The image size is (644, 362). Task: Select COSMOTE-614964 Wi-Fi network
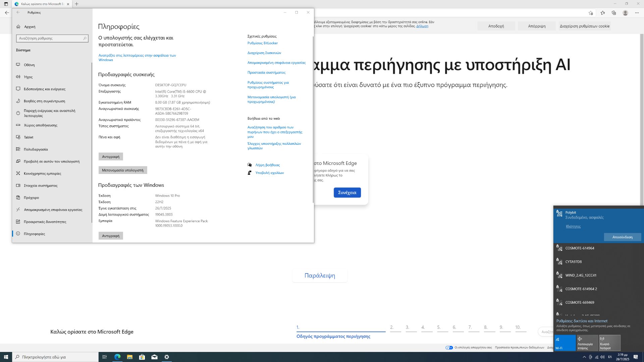(598, 248)
